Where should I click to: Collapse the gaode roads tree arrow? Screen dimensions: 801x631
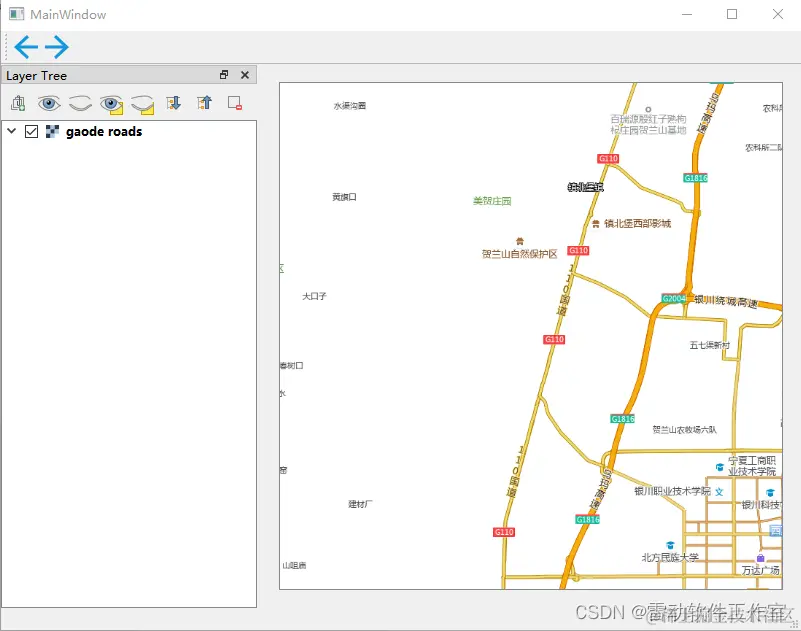pos(12,131)
